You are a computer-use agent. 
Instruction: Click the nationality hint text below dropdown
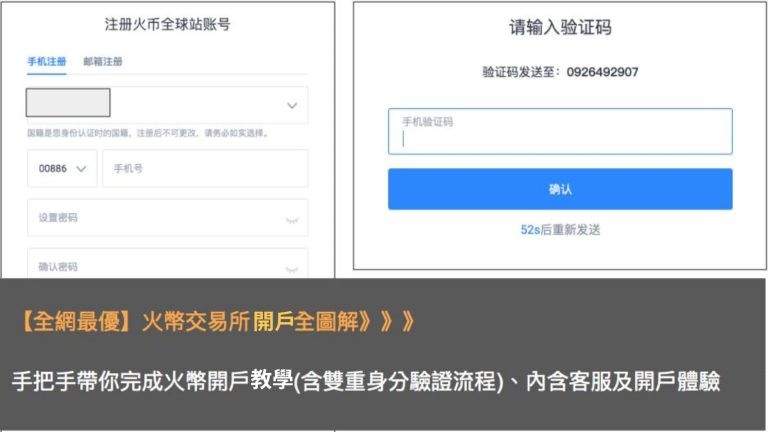pos(147,133)
